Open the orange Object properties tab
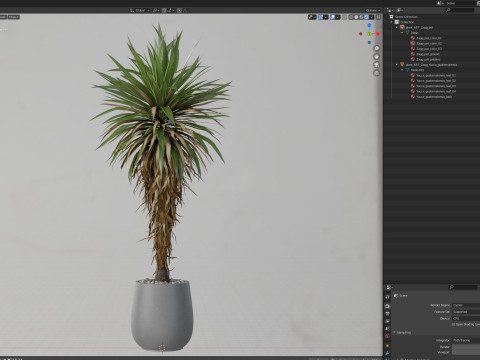This screenshot has width=480, height=360. (x=387, y=346)
